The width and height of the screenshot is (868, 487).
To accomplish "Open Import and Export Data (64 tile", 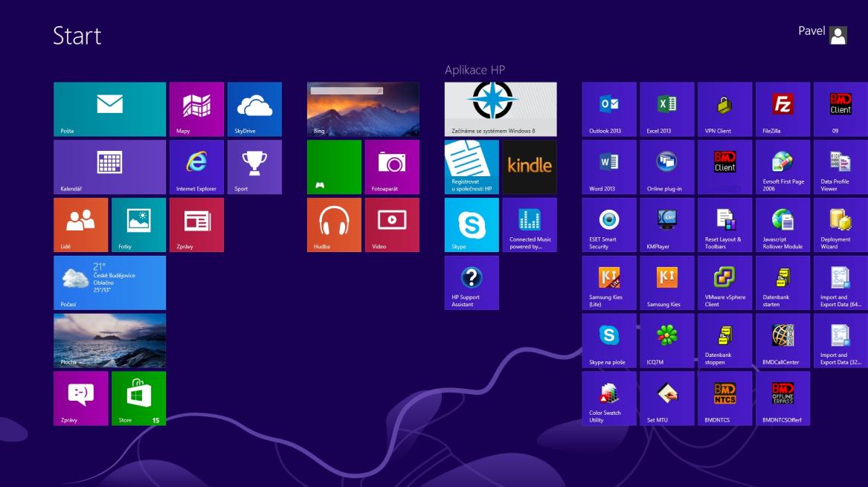I will pyautogui.click(x=840, y=283).
